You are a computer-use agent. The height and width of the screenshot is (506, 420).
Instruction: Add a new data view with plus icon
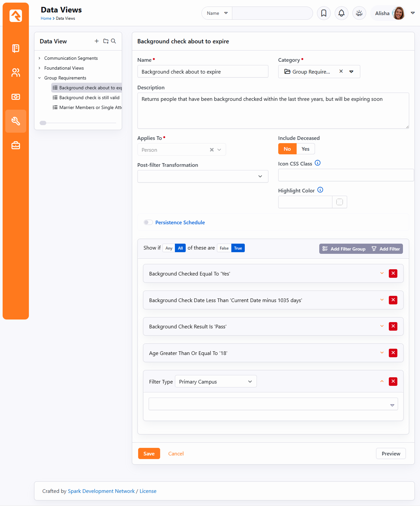click(96, 41)
